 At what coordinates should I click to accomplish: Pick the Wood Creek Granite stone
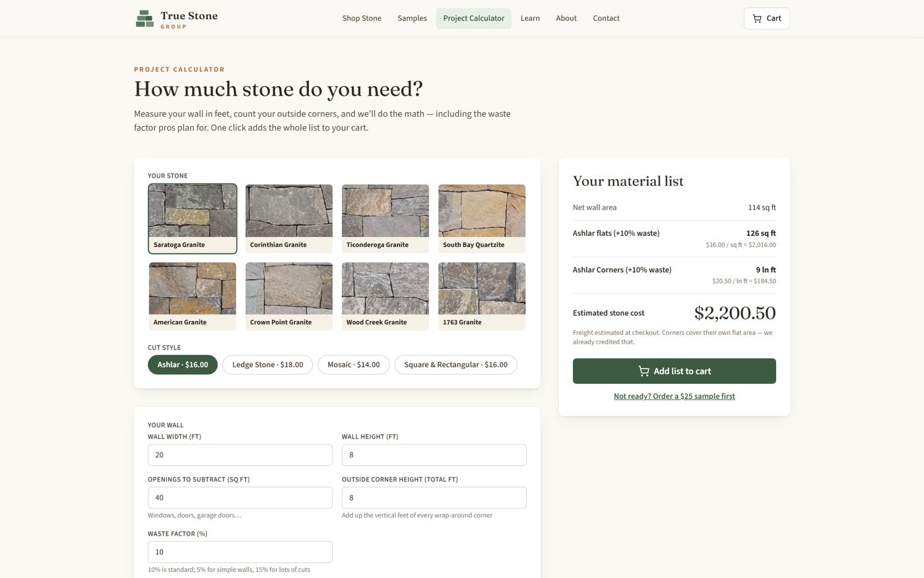coord(385,297)
